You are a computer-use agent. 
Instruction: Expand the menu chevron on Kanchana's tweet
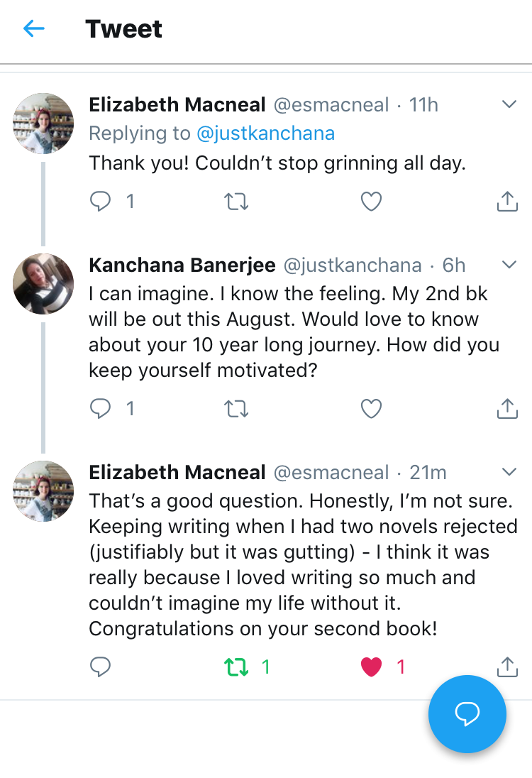pos(509,265)
